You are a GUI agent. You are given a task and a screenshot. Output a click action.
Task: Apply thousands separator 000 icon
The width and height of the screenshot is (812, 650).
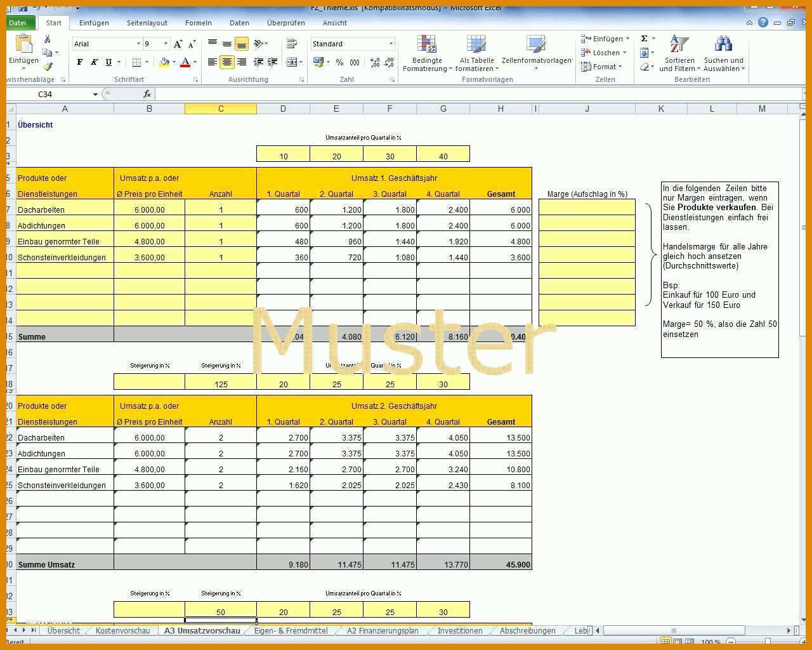[x=355, y=62]
